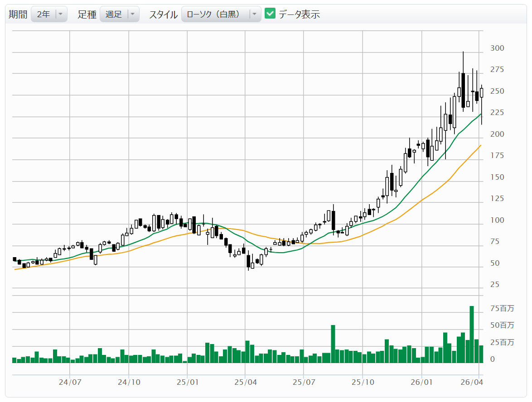Uncheck the データ表示 checkbox
Viewport: 532px width, 402px height.
click(x=270, y=14)
